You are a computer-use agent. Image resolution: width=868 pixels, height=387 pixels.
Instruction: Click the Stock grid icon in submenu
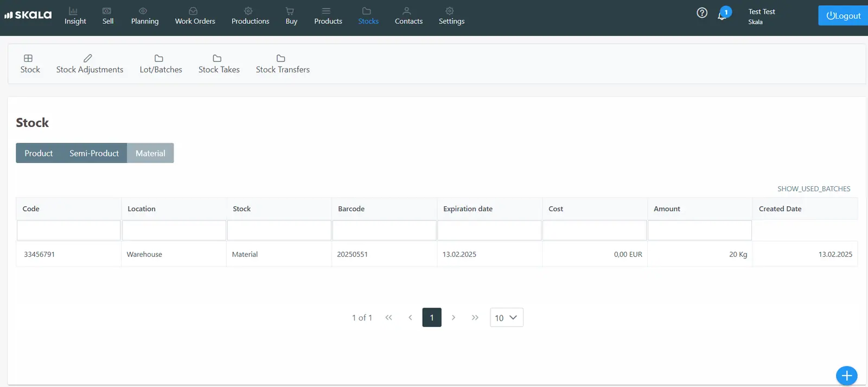click(28, 58)
